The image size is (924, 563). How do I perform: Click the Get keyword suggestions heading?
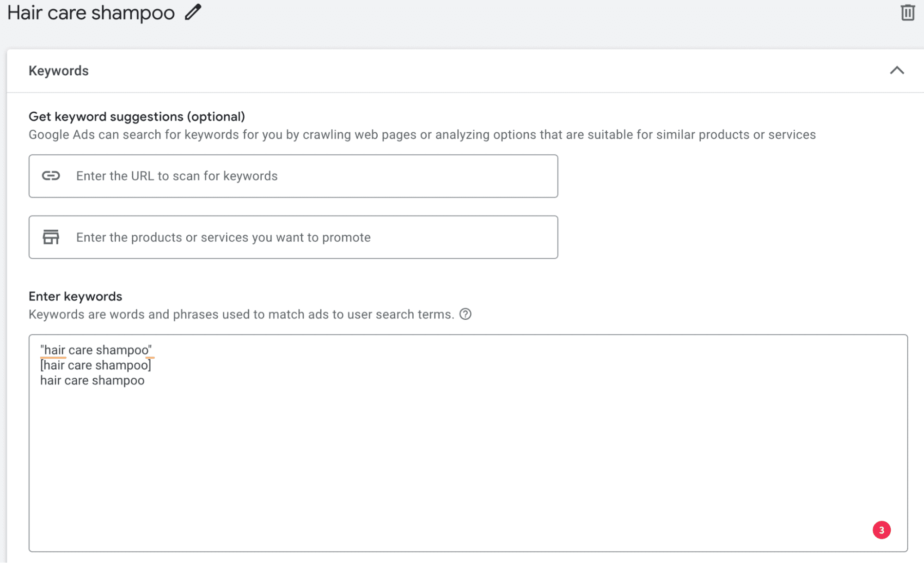click(137, 116)
